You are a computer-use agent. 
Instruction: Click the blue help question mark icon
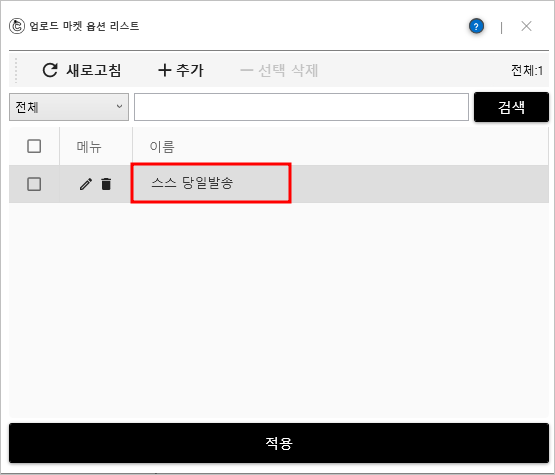tap(476, 26)
